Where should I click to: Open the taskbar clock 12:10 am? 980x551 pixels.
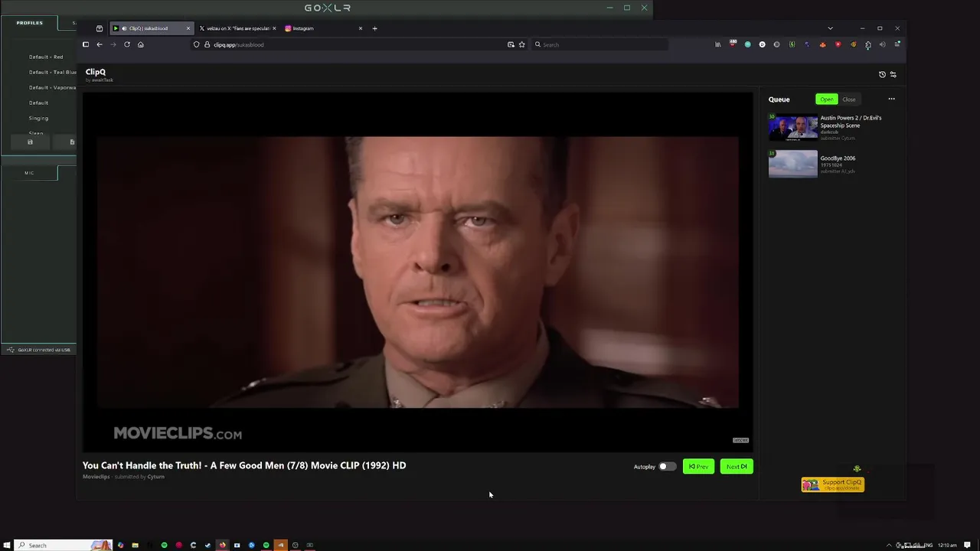[x=947, y=545]
